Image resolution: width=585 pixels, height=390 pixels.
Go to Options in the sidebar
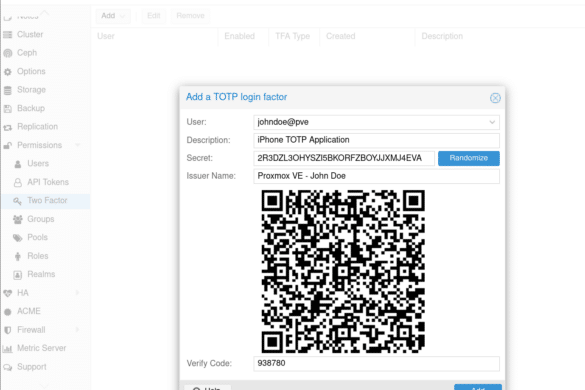[x=31, y=71]
